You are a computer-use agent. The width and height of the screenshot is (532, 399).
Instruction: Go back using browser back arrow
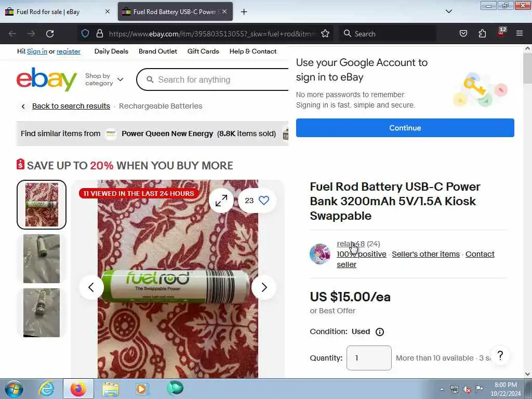tap(12, 34)
